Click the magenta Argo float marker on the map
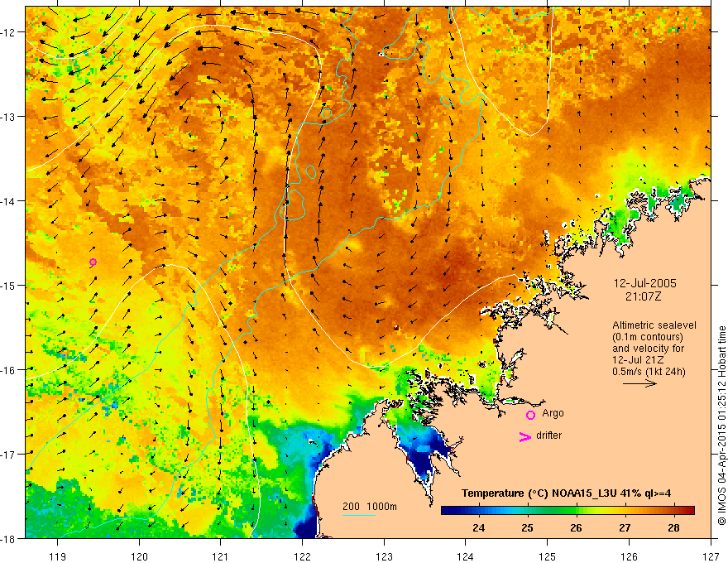 [x=93, y=262]
